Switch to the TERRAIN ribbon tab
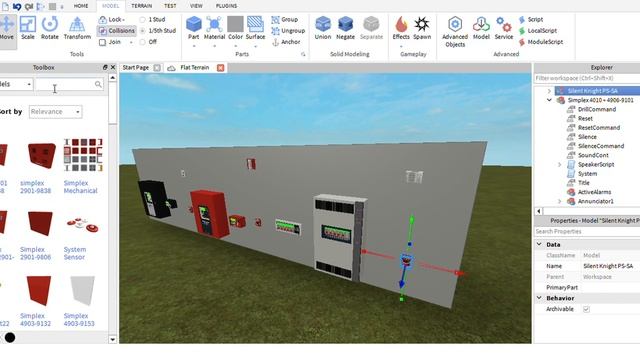Viewport: 640px width, 360px height. [x=141, y=6]
